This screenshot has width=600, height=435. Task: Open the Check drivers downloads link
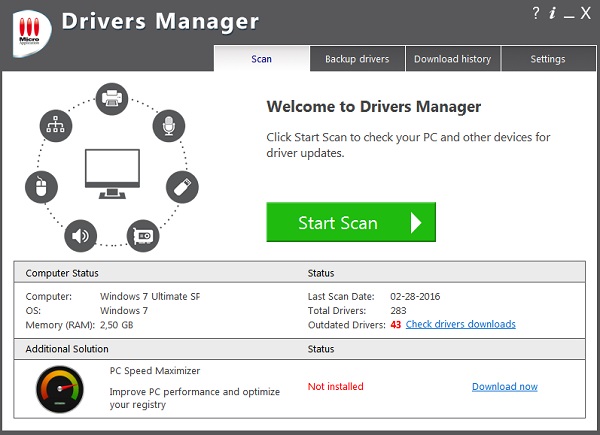[461, 324]
